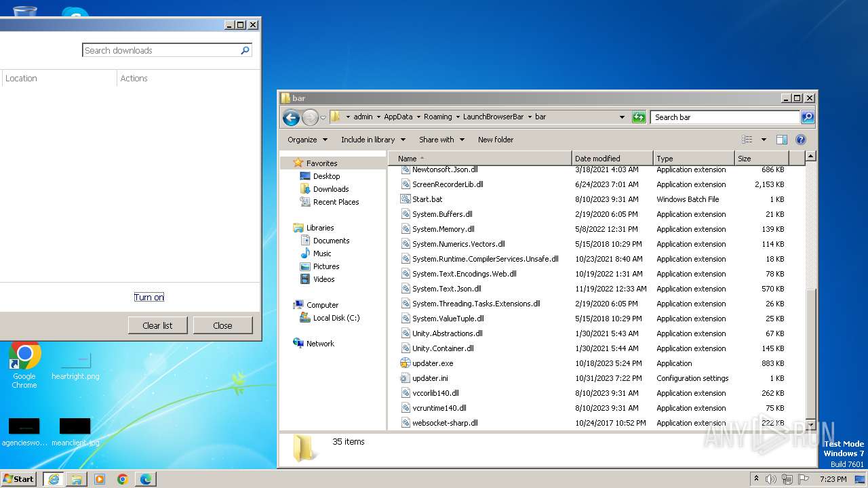868x488 pixels.
Task: Click the Start button
Action: [18, 479]
